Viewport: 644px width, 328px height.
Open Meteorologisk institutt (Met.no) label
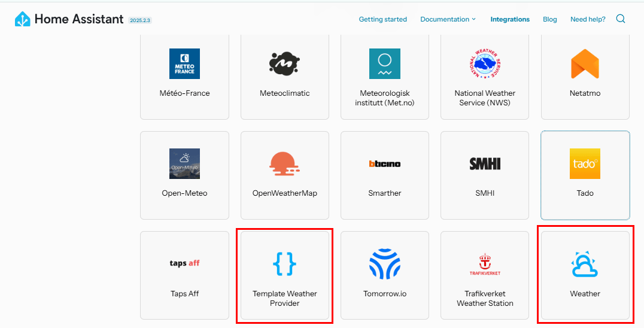[385, 98]
